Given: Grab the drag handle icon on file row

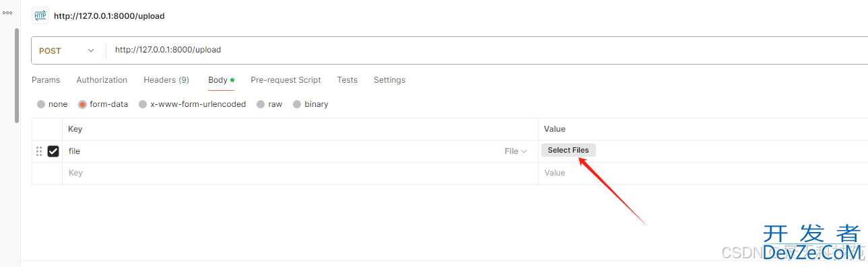Looking at the screenshot, I should pyautogui.click(x=39, y=151).
